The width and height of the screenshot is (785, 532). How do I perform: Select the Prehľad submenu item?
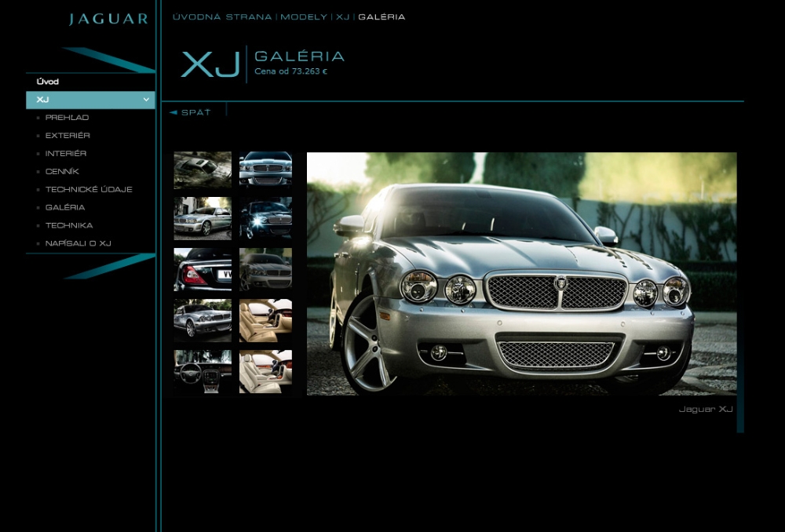pos(67,118)
